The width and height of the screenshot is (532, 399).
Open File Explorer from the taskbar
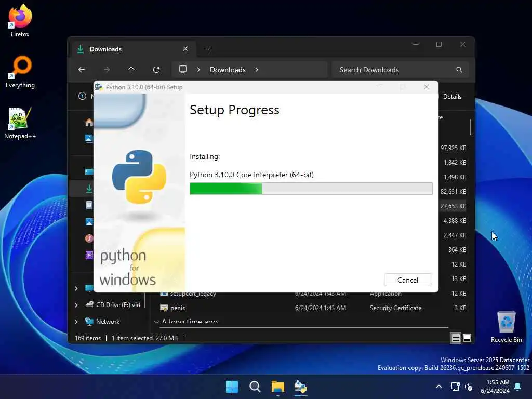pyautogui.click(x=277, y=387)
